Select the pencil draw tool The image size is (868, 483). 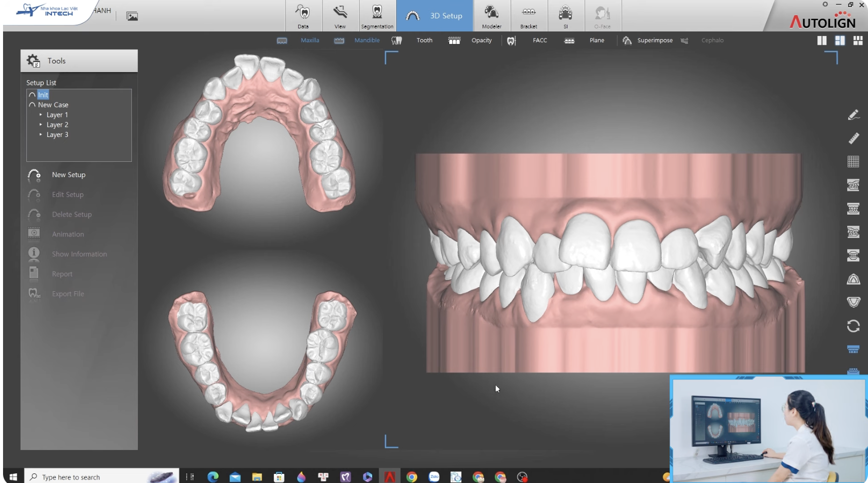[x=853, y=115]
